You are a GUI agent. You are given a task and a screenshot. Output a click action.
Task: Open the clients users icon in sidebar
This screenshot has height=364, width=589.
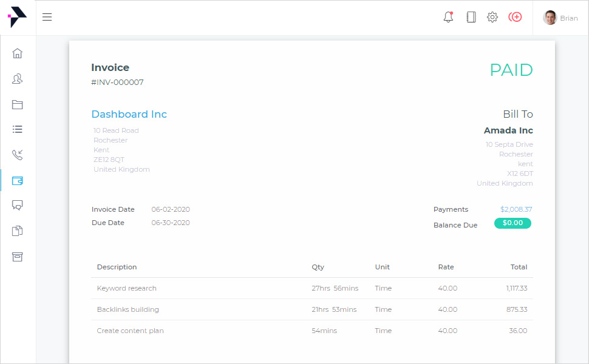point(18,79)
